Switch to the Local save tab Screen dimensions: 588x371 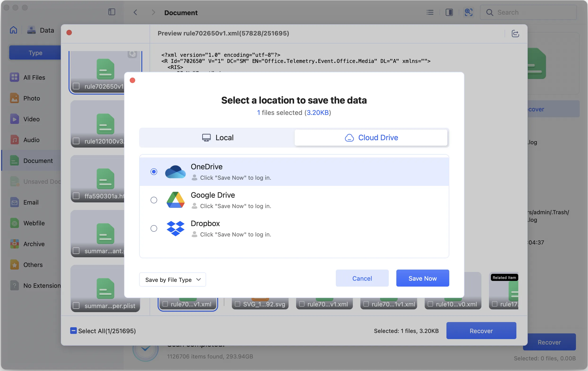click(x=217, y=137)
